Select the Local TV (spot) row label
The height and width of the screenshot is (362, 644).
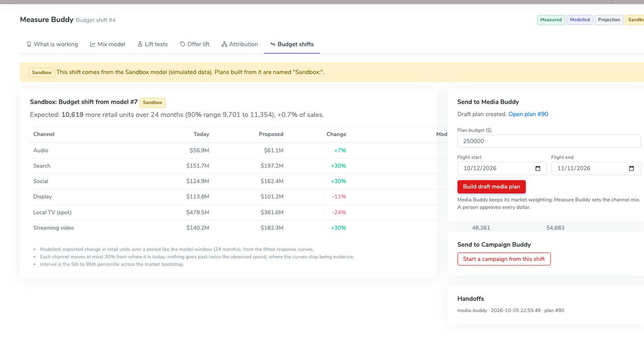click(52, 212)
